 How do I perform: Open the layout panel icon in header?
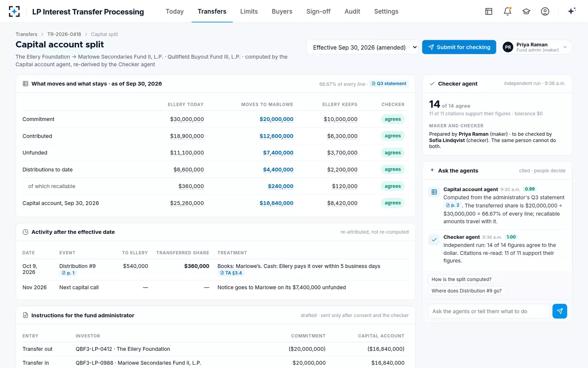(x=489, y=11)
